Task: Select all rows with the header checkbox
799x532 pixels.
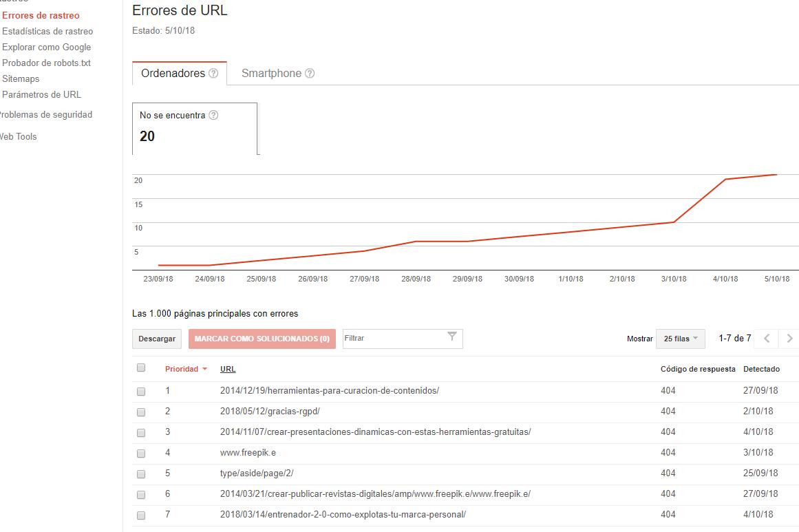Action: [141, 368]
